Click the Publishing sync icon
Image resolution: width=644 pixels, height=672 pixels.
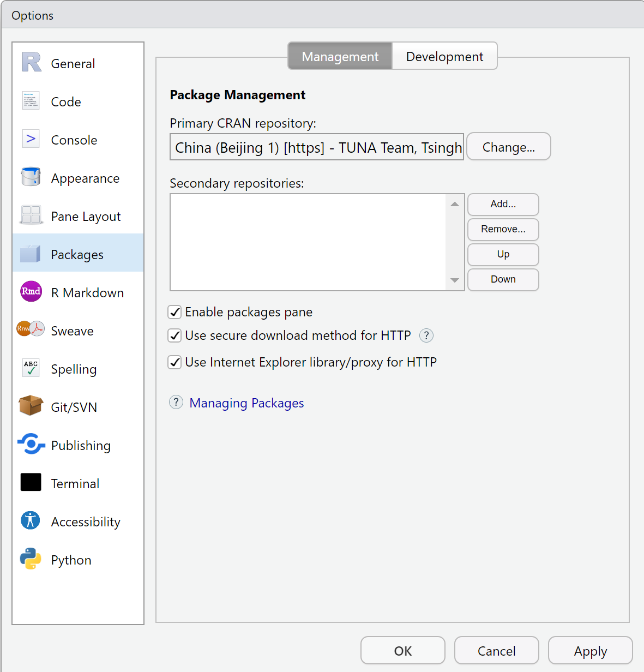click(31, 445)
